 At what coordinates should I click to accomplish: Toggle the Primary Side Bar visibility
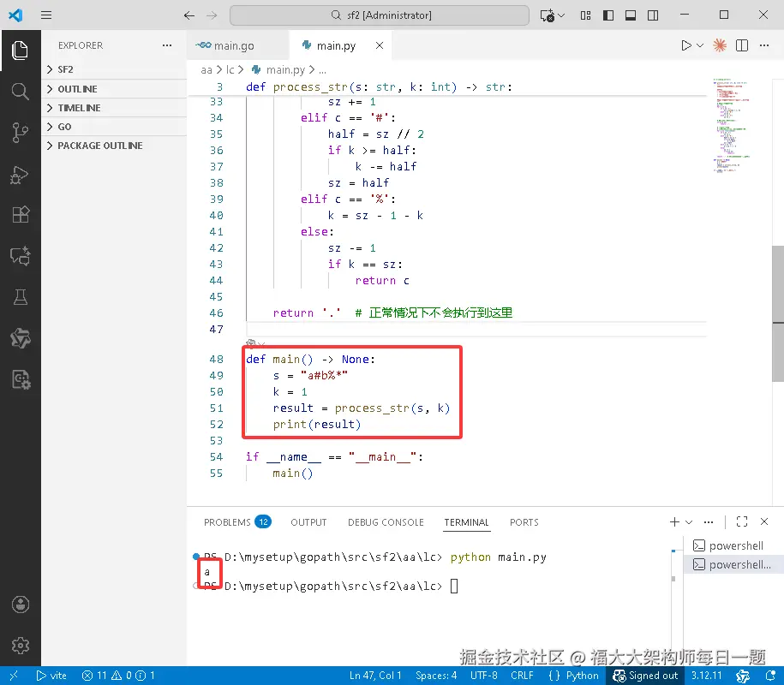pos(608,15)
